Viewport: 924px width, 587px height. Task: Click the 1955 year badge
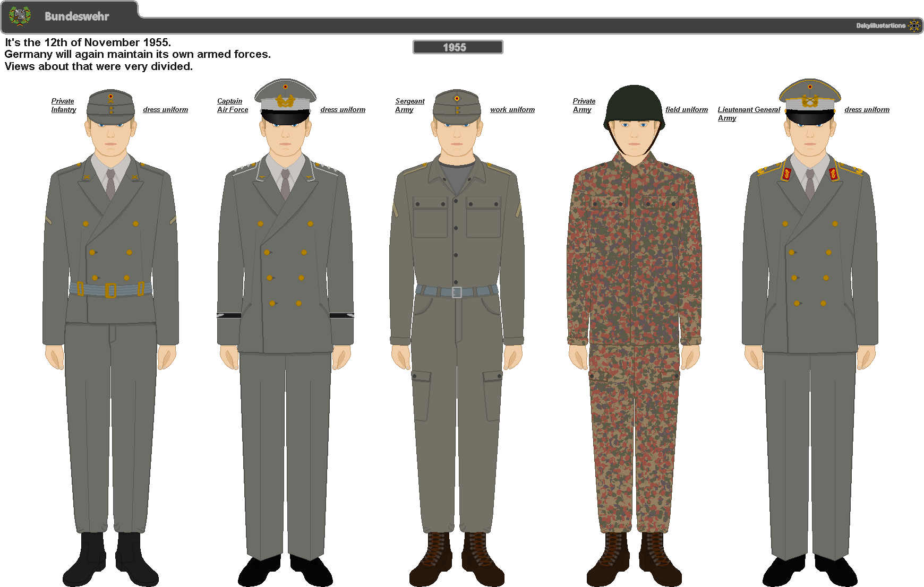pyautogui.click(x=458, y=47)
